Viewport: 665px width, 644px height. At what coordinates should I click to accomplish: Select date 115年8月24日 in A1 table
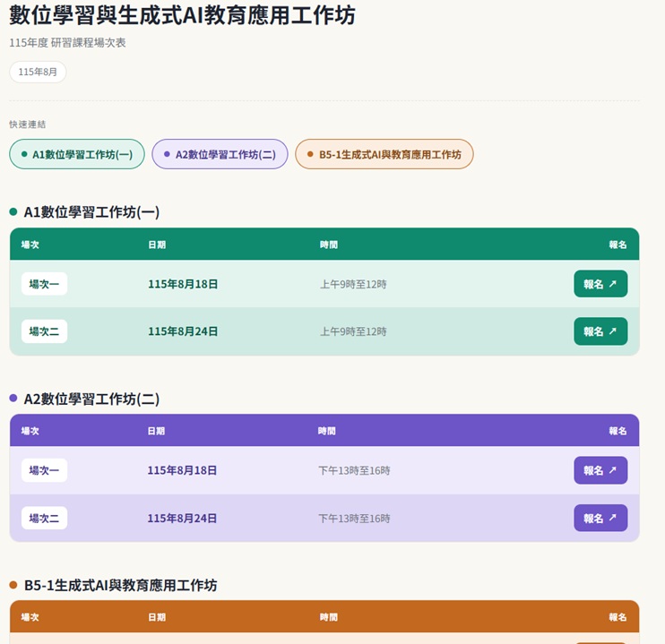(183, 331)
